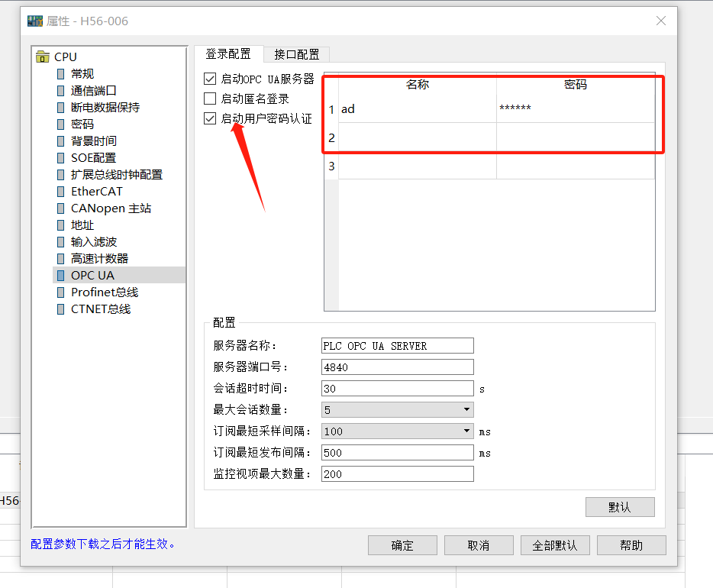The image size is (713, 588).
Task: Click the 会话超时时间 field showing 30
Action: click(x=398, y=389)
